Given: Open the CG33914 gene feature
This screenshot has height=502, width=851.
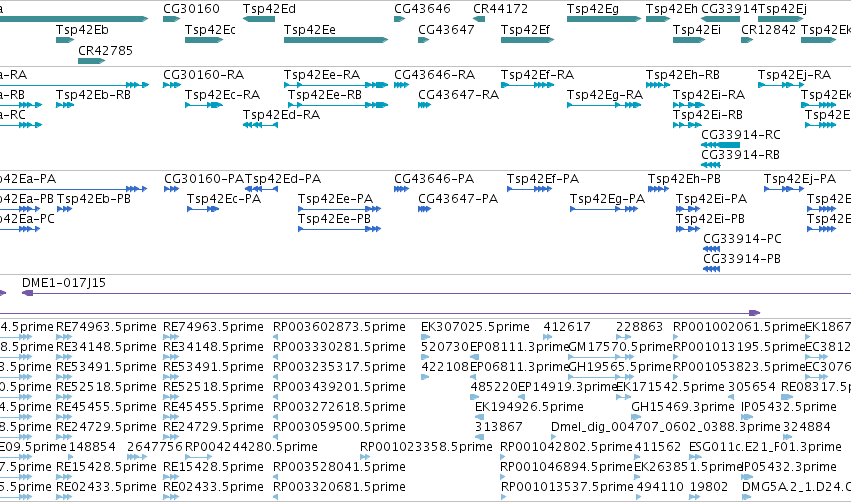Looking at the screenshot, I should [x=720, y=19].
